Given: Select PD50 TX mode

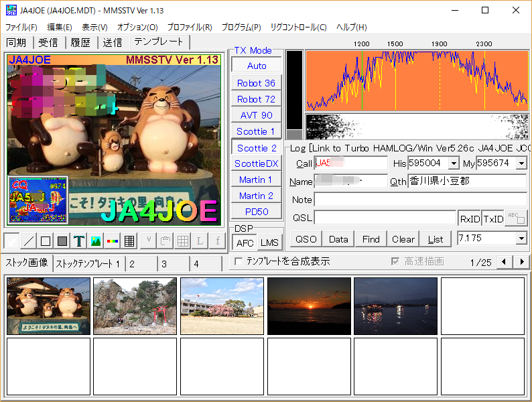Looking at the screenshot, I should click(257, 212).
